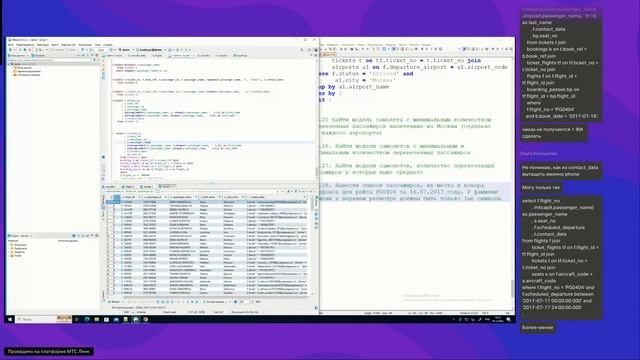This screenshot has width=640, height=360.
Task: Click the Notepad++ document tab
Action: click(329, 54)
